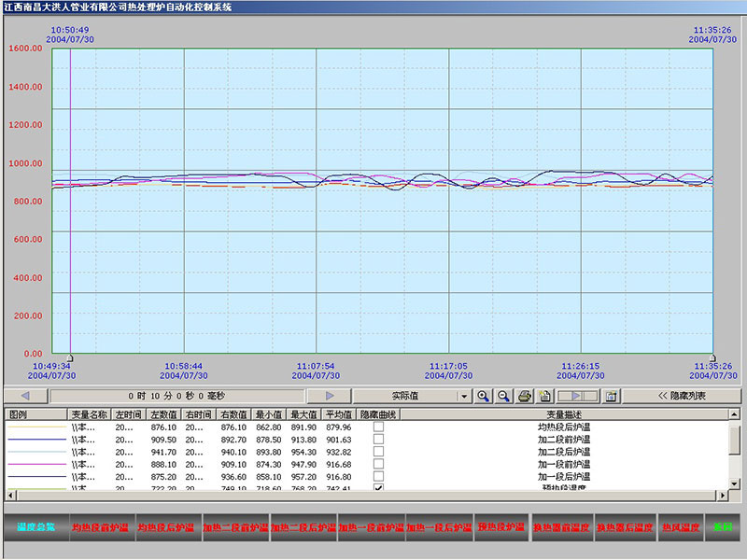Open the 实际值 dropdown
Screen dimensions: 747x560
(x=464, y=396)
